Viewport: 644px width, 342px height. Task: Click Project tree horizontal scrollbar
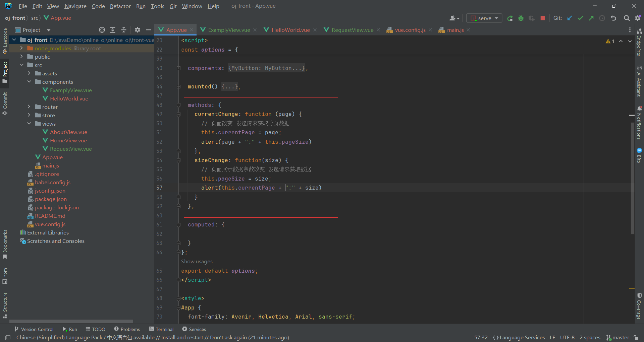(71, 321)
